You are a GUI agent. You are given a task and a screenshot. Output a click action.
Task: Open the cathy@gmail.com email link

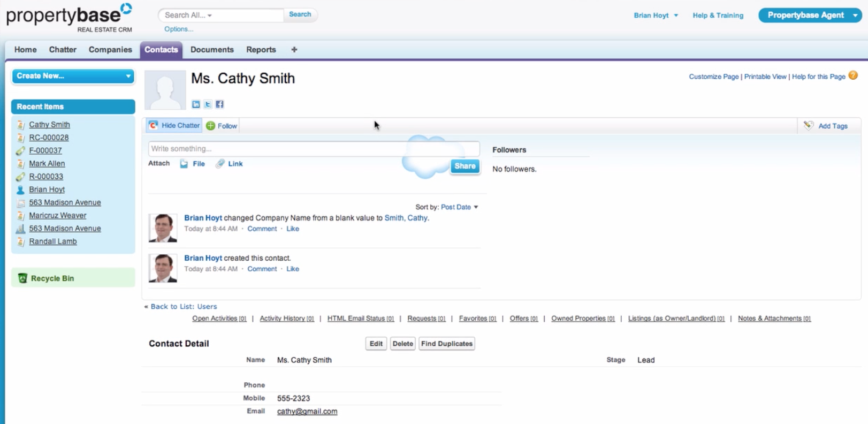coord(307,412)
